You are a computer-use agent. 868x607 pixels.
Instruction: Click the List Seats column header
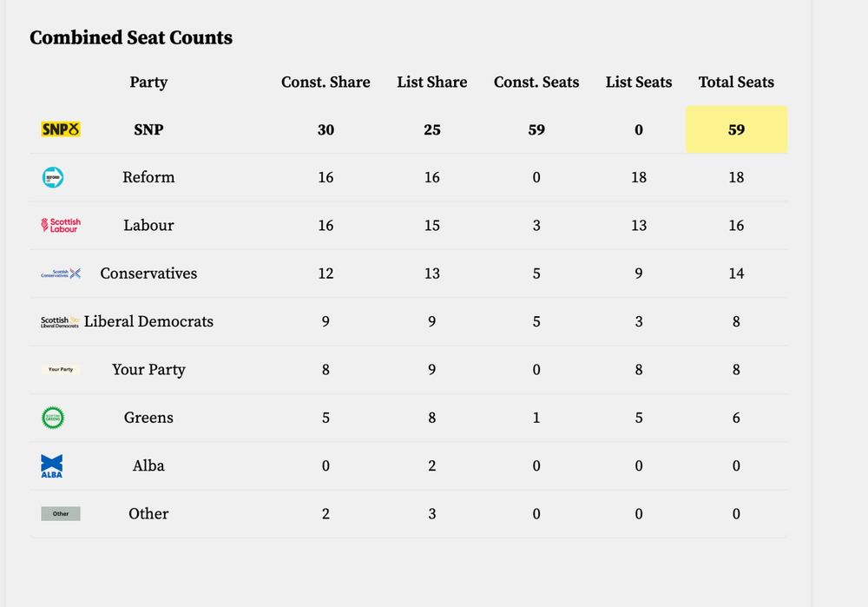click(639, 82)
